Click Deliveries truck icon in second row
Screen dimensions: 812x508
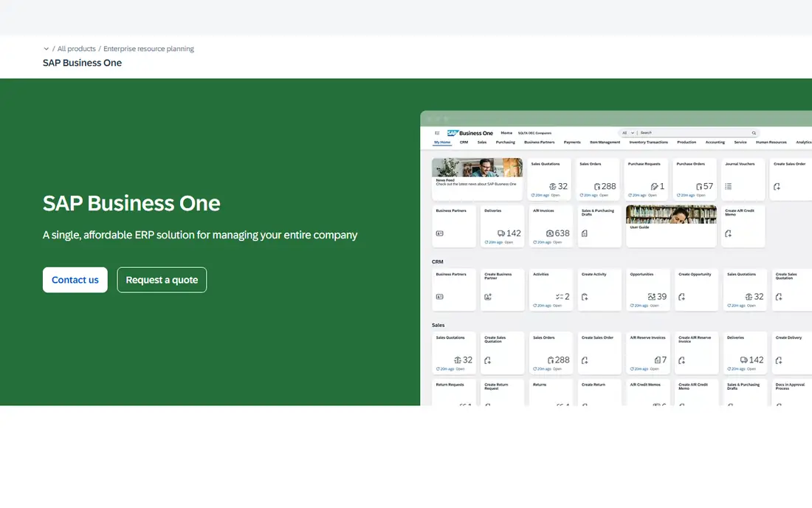pos(500,233)
